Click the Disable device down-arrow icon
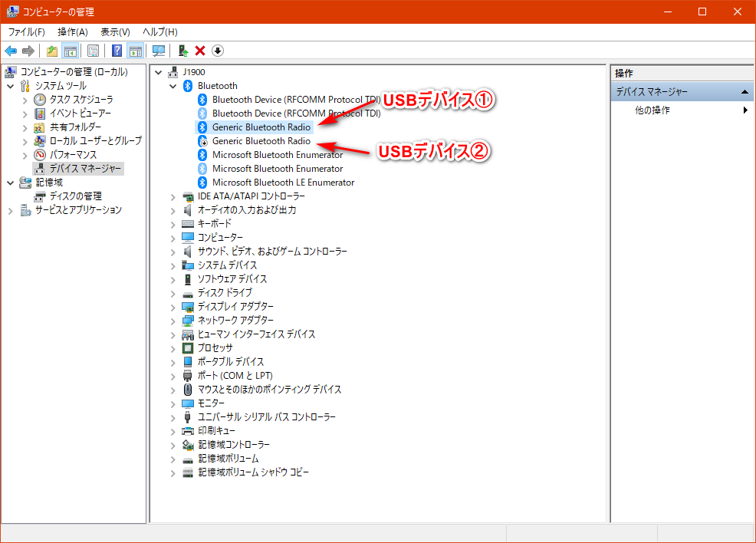 [x=218, y=51]
